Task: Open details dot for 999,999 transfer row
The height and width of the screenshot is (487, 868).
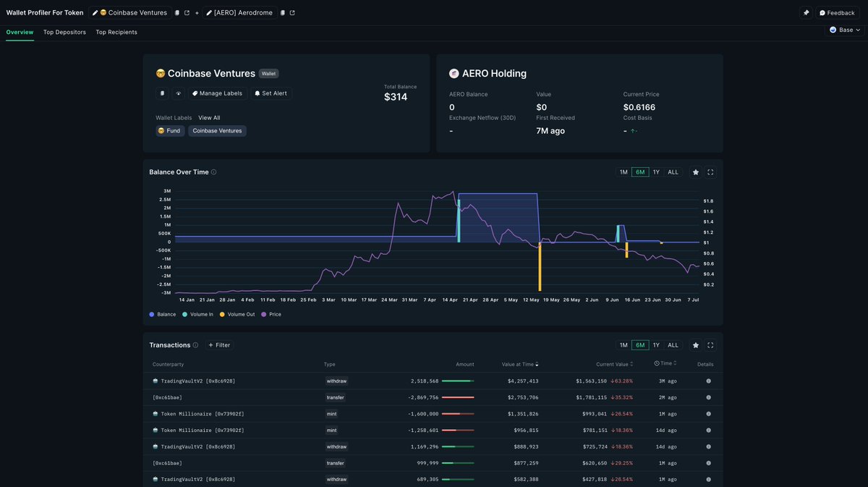Action: pos(708,463)
